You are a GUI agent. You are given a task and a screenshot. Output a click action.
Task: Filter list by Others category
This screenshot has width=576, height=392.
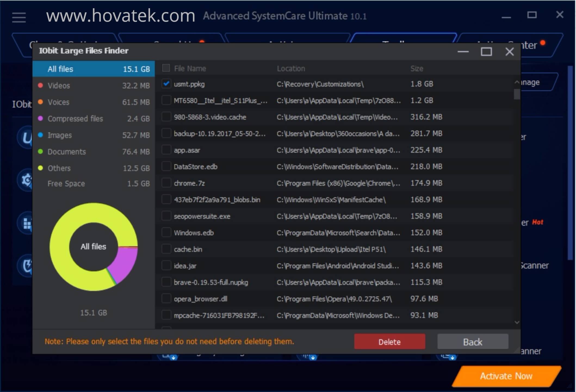pos(94,168)
